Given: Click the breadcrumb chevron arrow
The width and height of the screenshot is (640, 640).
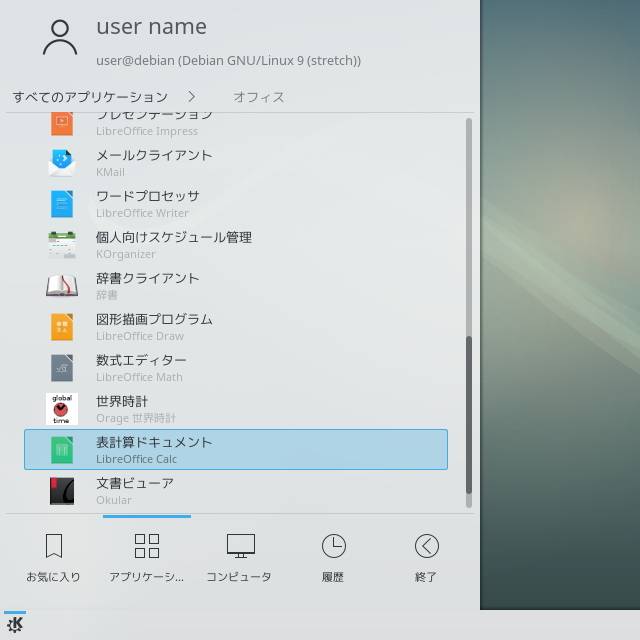Looking at the screenshot, I should (x=191, y=97).
